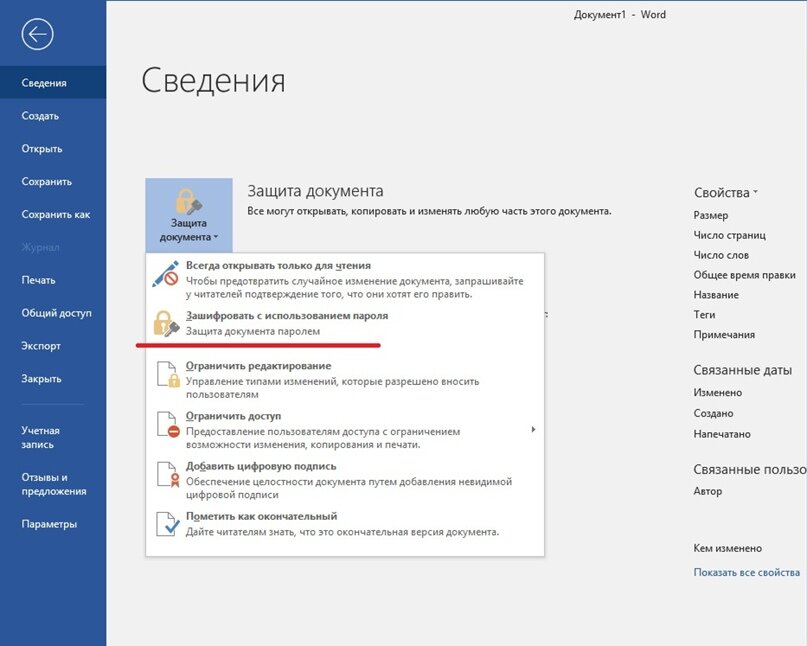807x646 pixels.
Task: Open the Защита документа dropdown button
Action: [x=189, y=215]
